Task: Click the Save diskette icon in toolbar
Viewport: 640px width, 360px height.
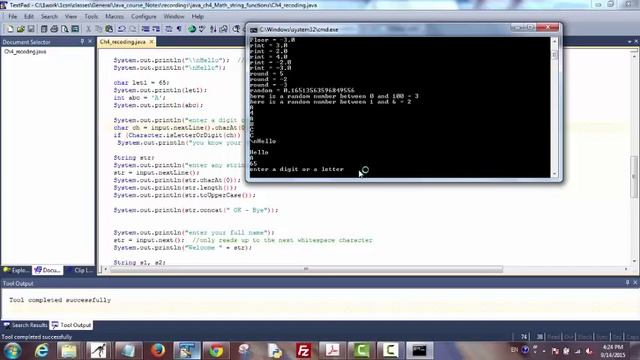Action: click(31, 29)
